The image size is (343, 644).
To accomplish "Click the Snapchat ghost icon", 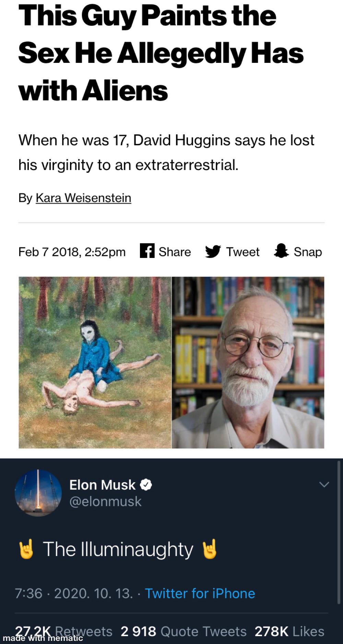I will [x=281, y=251].
